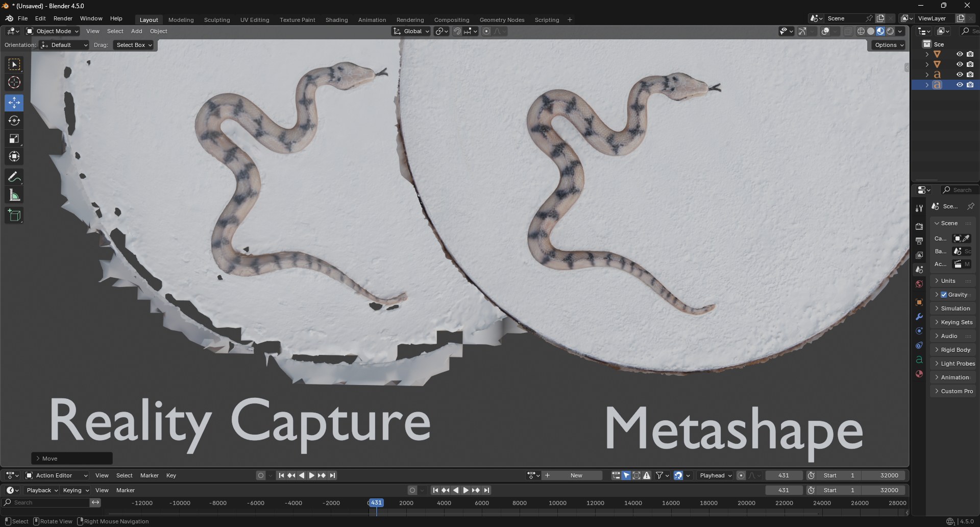The height and width of the screenshot is (527, 980).
Task: Open the Global transform orientation dropdown
Action: pyautogui.click(x=411, y=31)
